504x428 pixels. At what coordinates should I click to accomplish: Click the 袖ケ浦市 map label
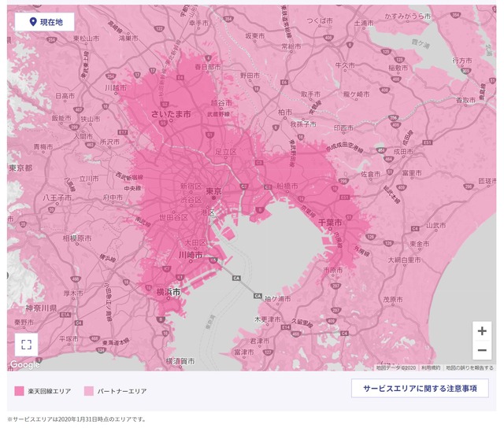[x=278, y=298]
